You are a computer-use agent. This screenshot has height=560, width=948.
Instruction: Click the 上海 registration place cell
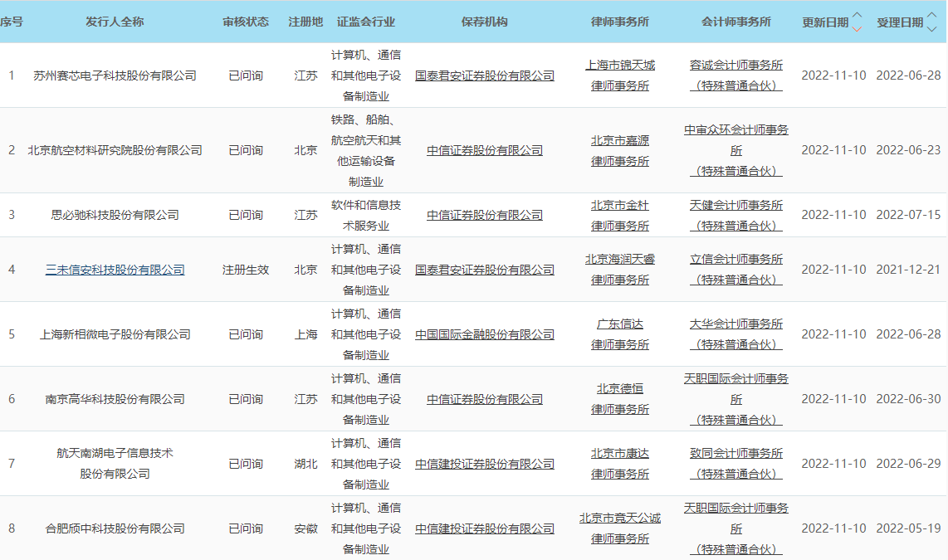(305, 334)
